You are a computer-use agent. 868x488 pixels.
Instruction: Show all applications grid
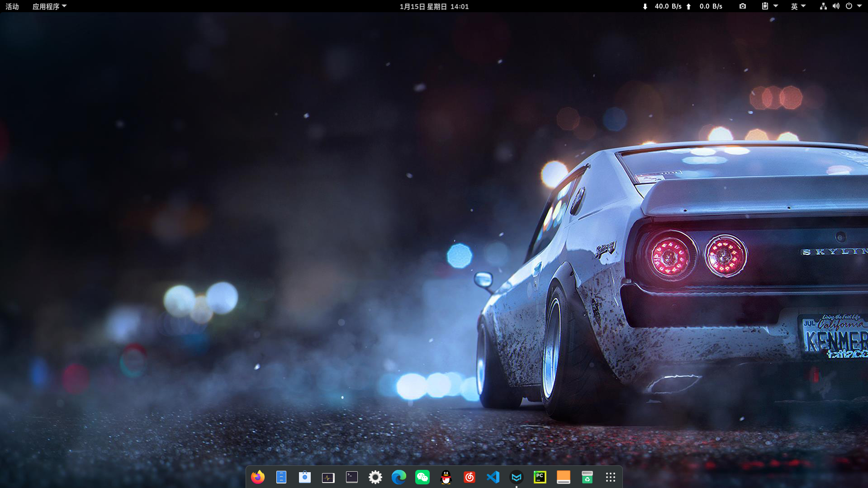coord(611,477)
